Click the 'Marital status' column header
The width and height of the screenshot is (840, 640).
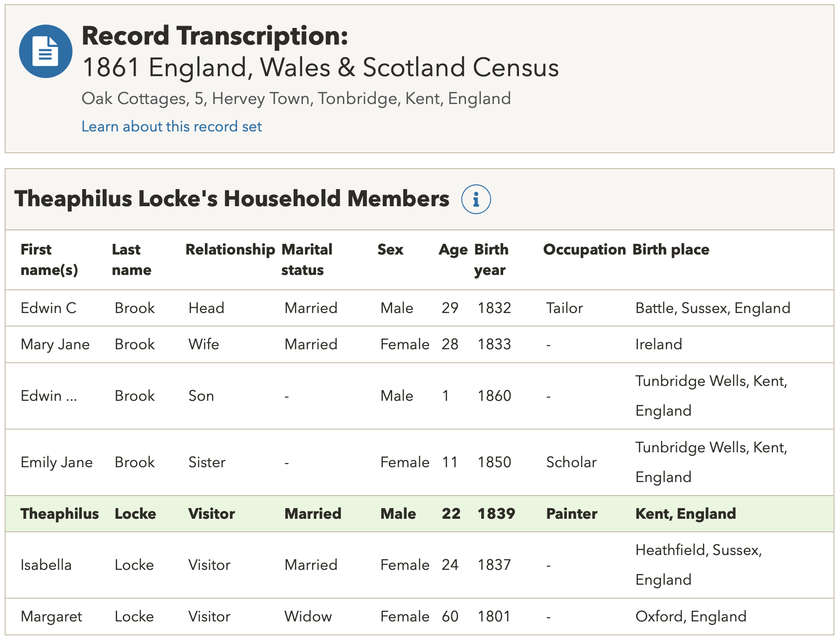tap(306, 260)
